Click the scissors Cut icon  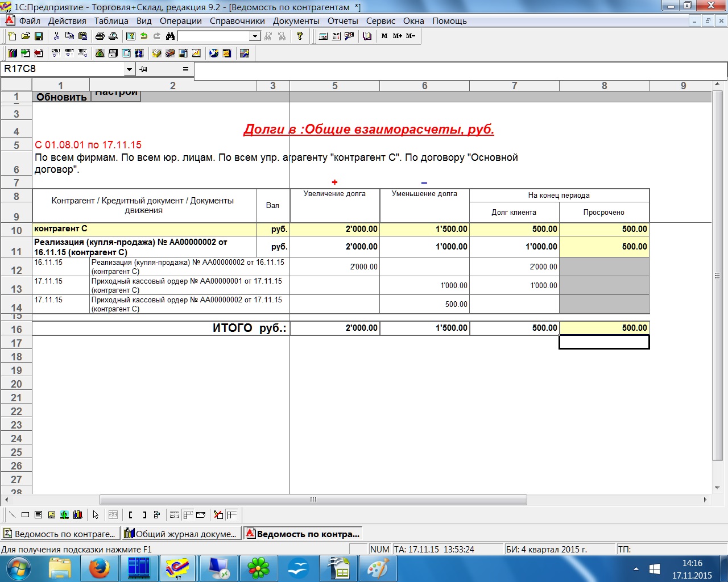click(56, 36)
